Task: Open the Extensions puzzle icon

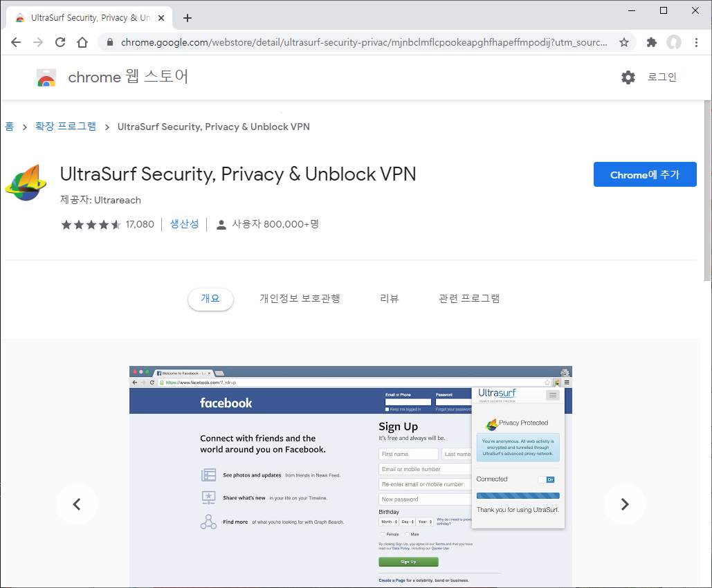Action: (x=652, y=42)
